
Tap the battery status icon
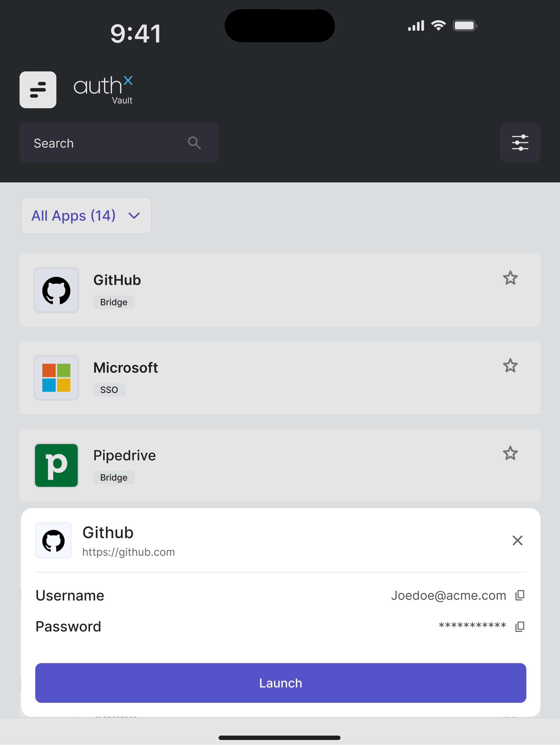click(x=465, y=26)
